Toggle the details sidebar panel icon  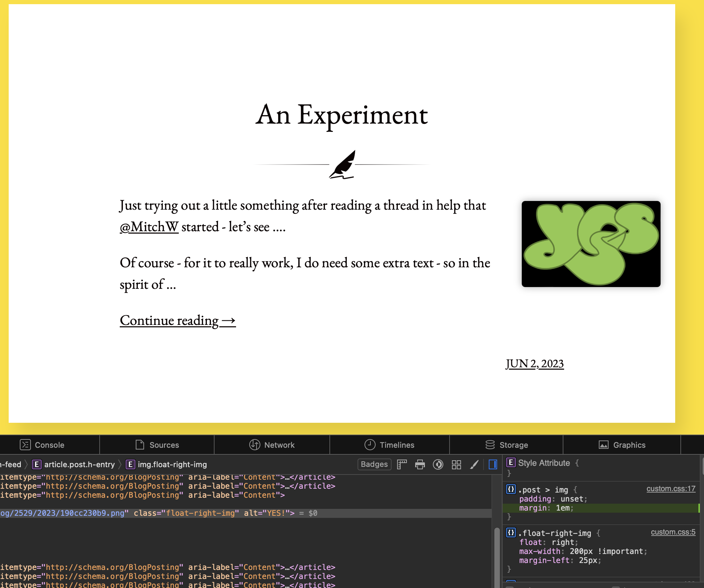pyautogui.click(x=493, y=464)
